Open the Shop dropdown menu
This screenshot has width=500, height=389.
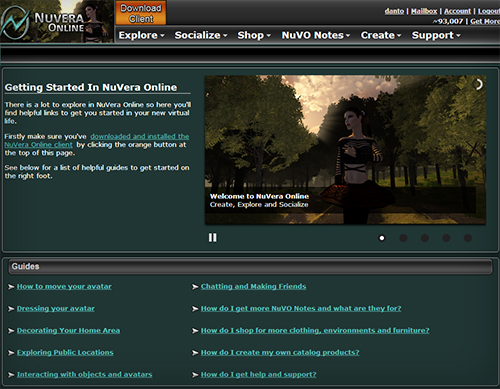click(254, 35)
